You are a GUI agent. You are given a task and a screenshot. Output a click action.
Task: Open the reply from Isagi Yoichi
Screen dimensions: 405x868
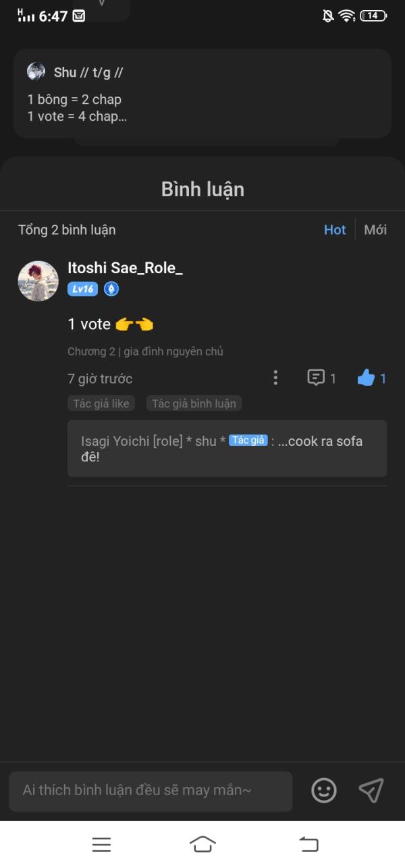coord(227,449)
